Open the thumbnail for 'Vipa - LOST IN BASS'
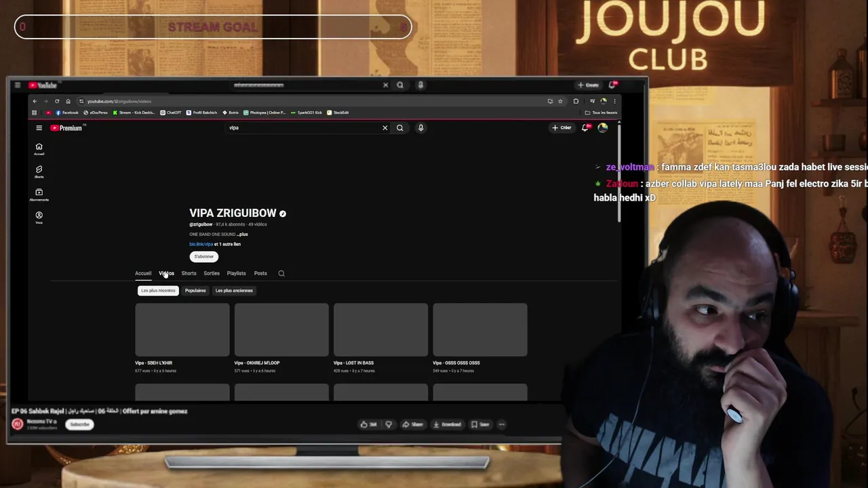 381,330
